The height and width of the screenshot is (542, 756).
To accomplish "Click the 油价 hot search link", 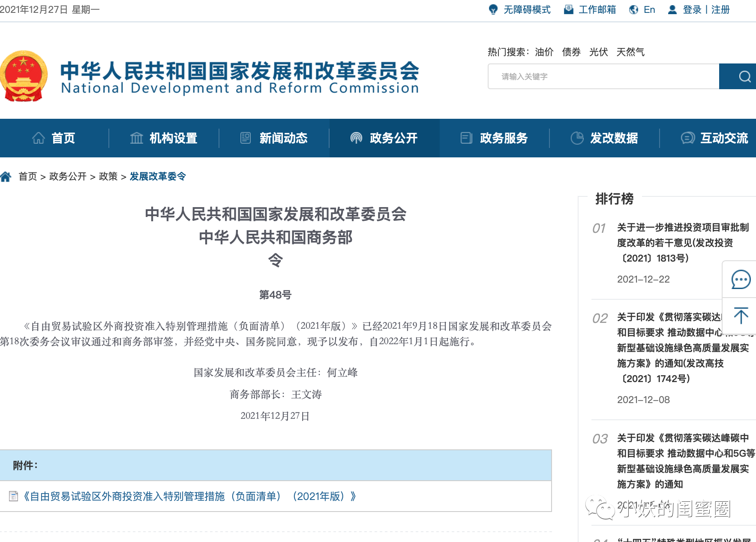I will coord(544,52).
